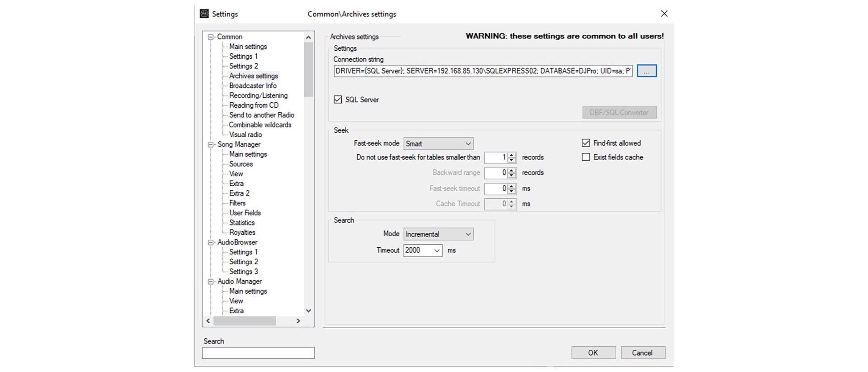Click the Cancel button

tap(642, 353)
